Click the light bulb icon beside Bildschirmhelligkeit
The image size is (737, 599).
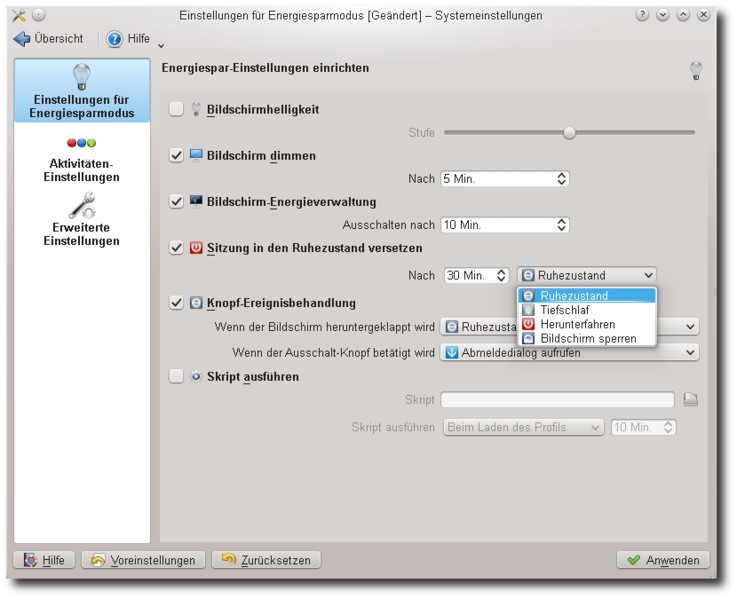196,109
